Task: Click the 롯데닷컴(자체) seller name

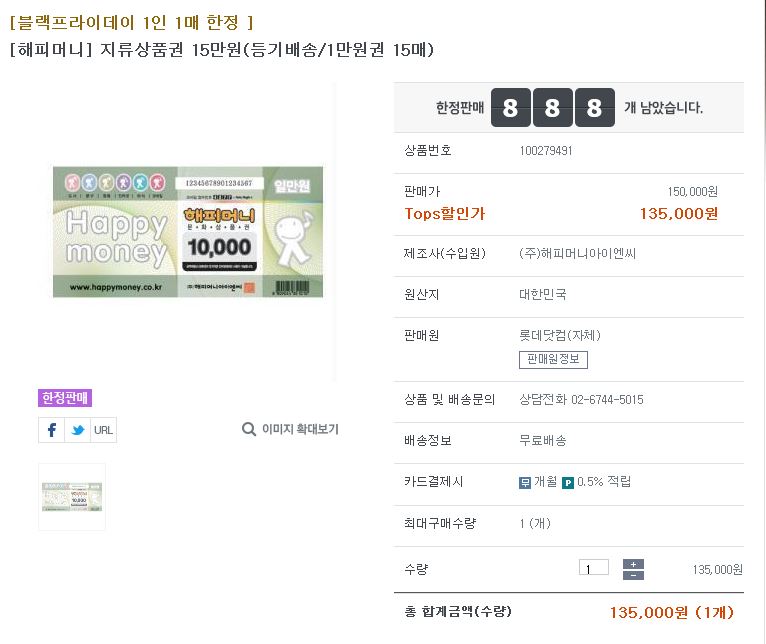Action: (560, 336)
